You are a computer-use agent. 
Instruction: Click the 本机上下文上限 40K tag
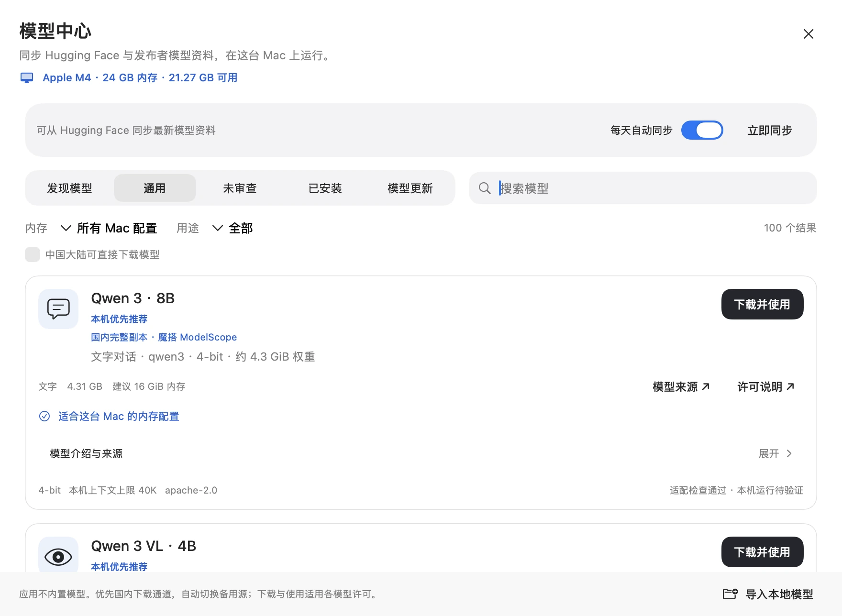113,490
